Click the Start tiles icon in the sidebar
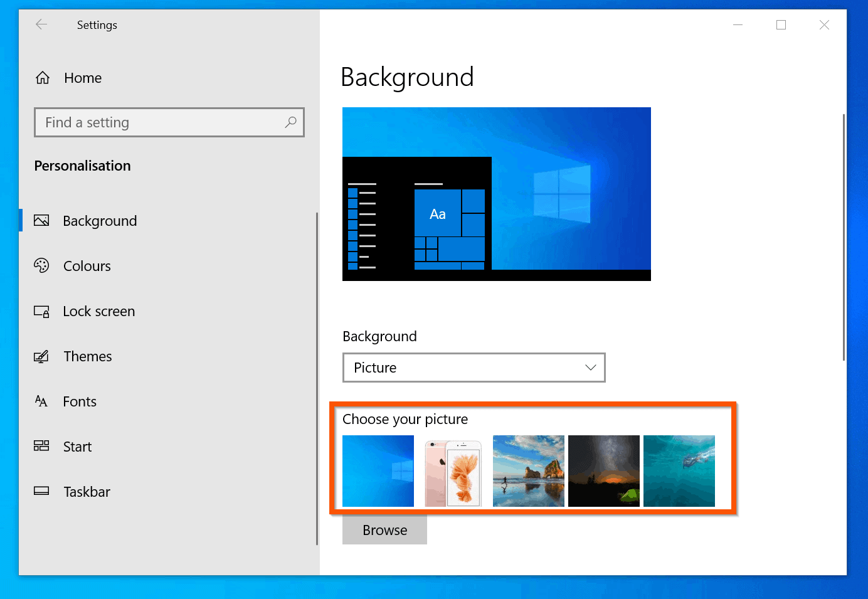This screenshot has width=868, height=599. click(41, 446)
